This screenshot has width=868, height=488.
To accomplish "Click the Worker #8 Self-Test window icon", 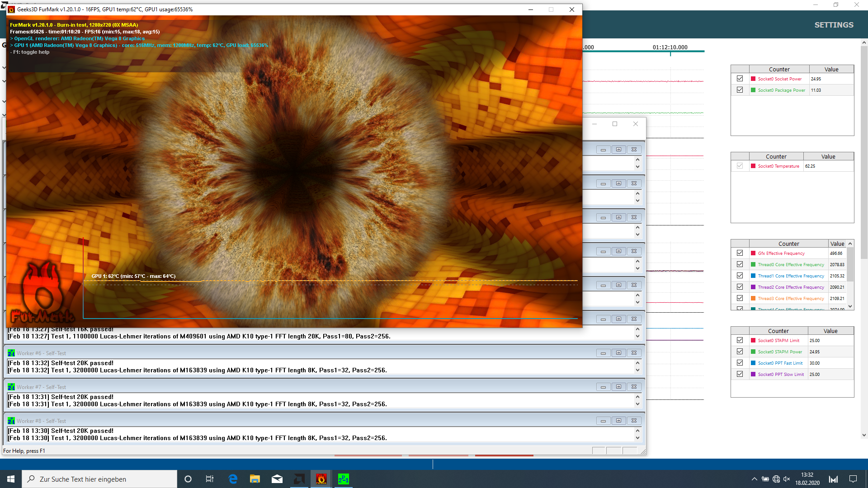I will (11, 421).
